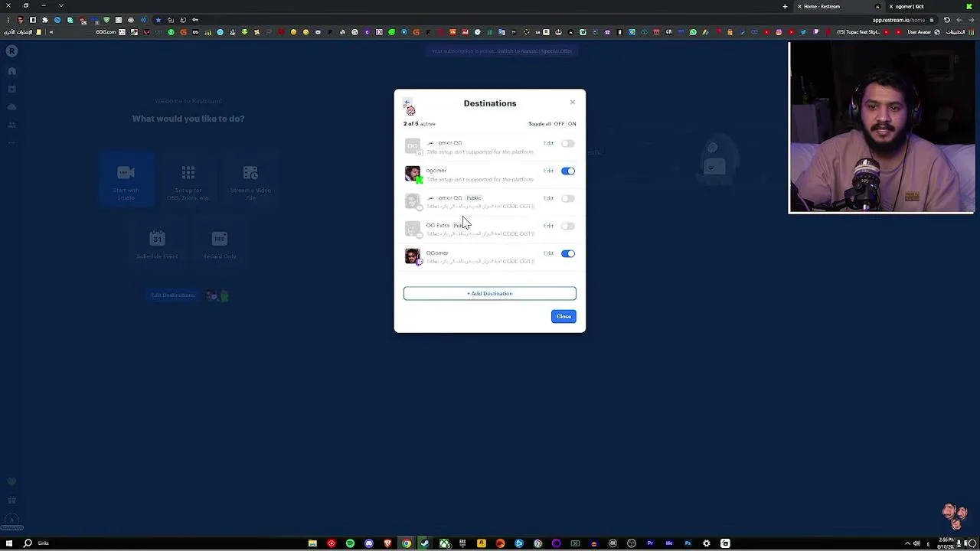Open Windows Start menu
Screen dimensions: 980x551
[9, 543]
